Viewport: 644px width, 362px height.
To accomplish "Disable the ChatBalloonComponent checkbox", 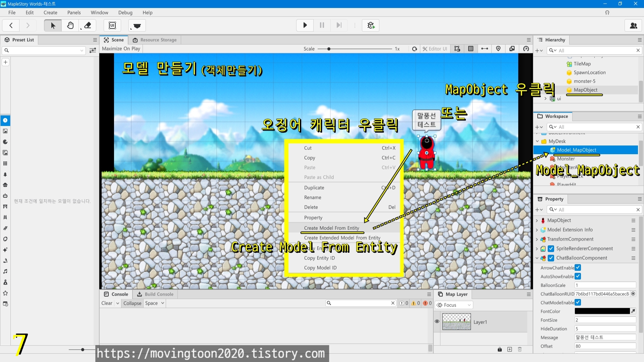I will click(551, 258).
